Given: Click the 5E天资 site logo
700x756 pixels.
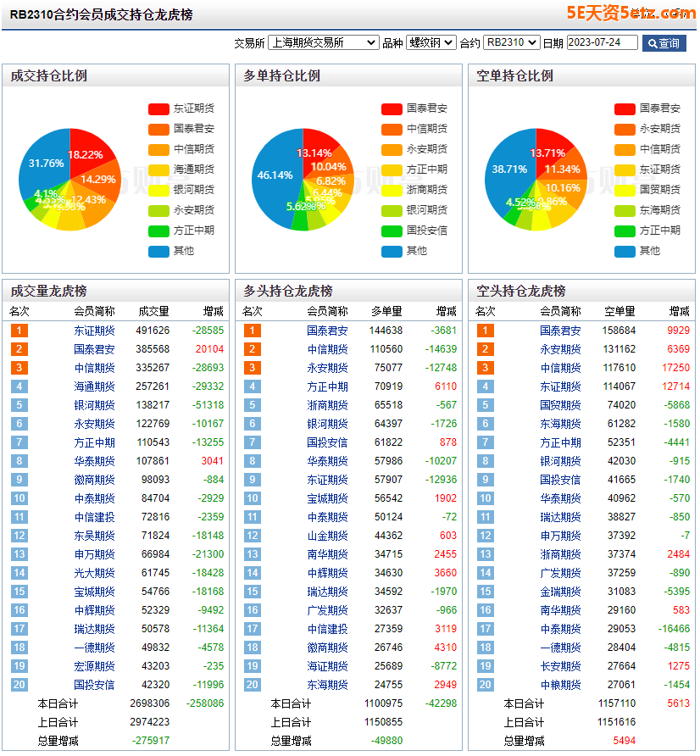Looking at the screenshot, I should coord(631,13).
